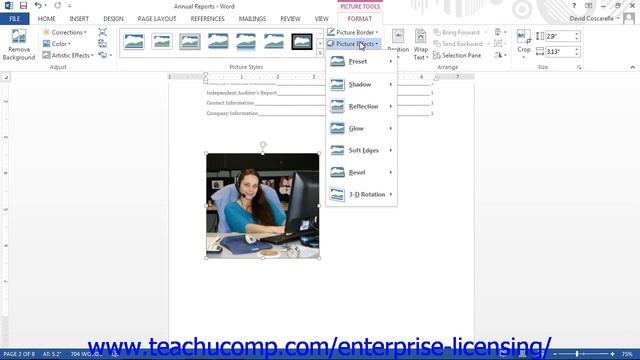Switch to the VIEW tab
640x360 pixels.
pyautogui.click(x=322, y=19)
